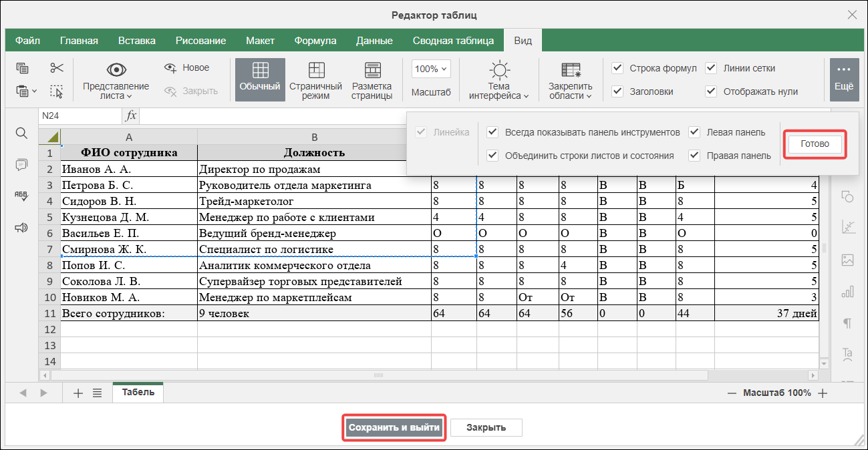The height and width of the screenshot is (450, 868).
Task: Open the Формула ribbon tab
Action: click(x=315, y=41)
